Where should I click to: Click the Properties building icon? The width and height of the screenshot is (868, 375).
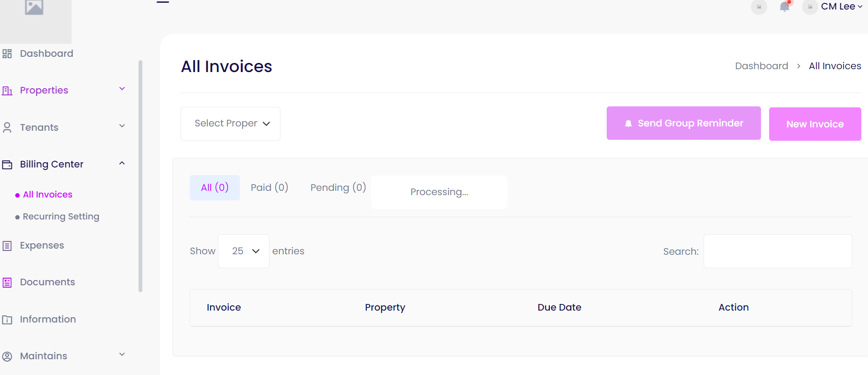pos(7,91)
